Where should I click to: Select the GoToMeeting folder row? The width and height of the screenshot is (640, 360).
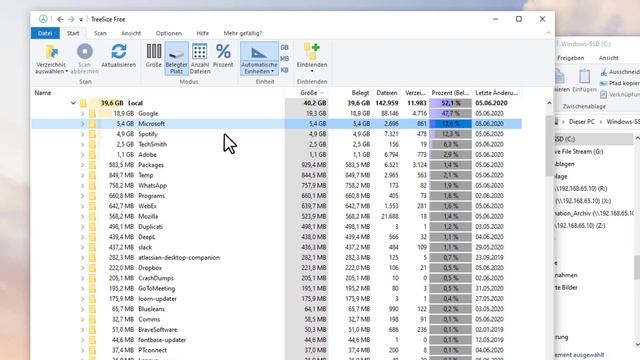click(277, 288)
